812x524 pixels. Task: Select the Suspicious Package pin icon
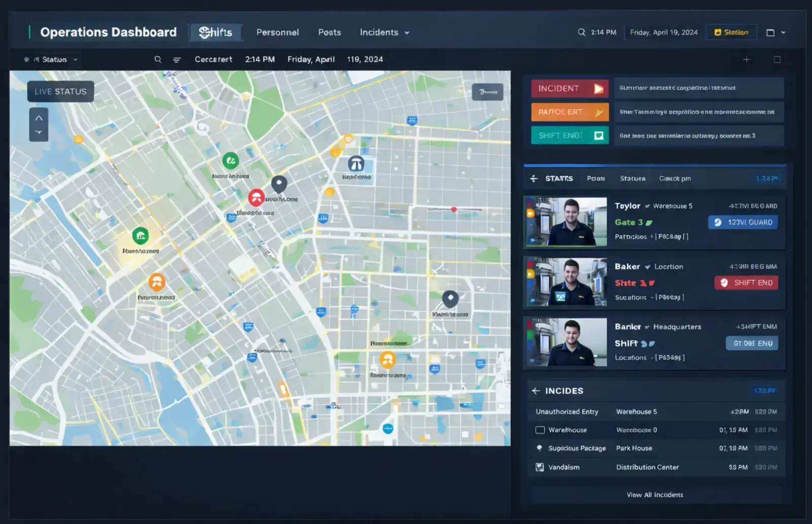click(539, 448)
